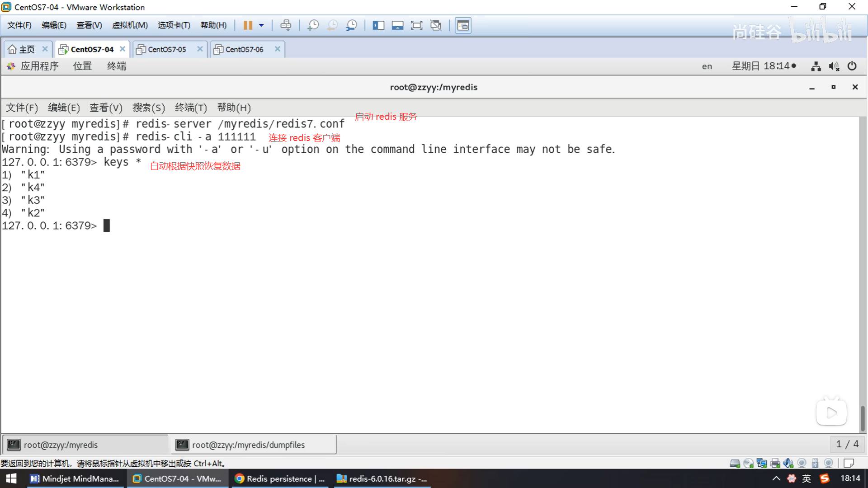Switch to the CentOS7-05 tab

[x=167, y=49]
